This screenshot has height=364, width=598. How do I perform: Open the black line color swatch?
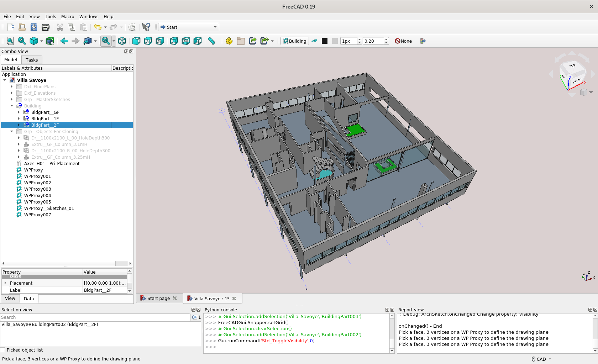[325, 41]
